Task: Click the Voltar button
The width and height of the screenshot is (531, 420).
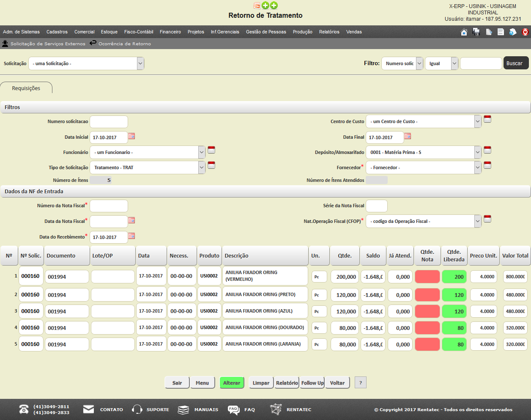Action: click(337, 383)
